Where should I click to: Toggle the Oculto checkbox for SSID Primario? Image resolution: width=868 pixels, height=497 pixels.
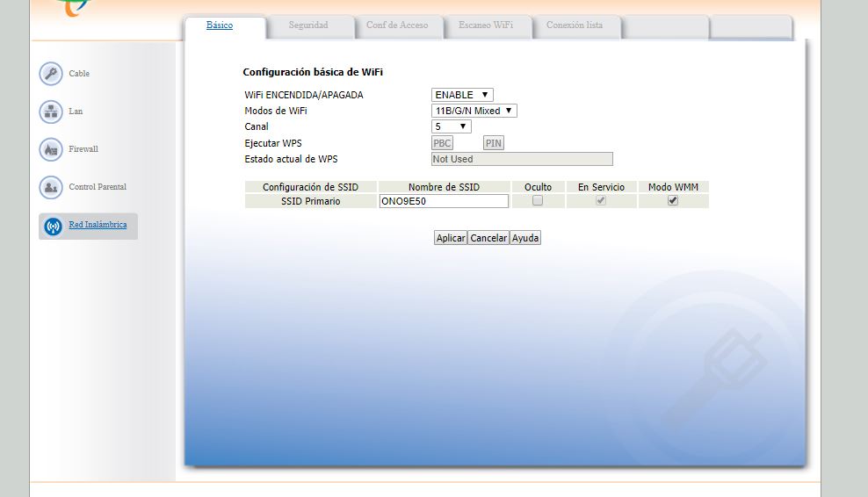pos(538,201)
